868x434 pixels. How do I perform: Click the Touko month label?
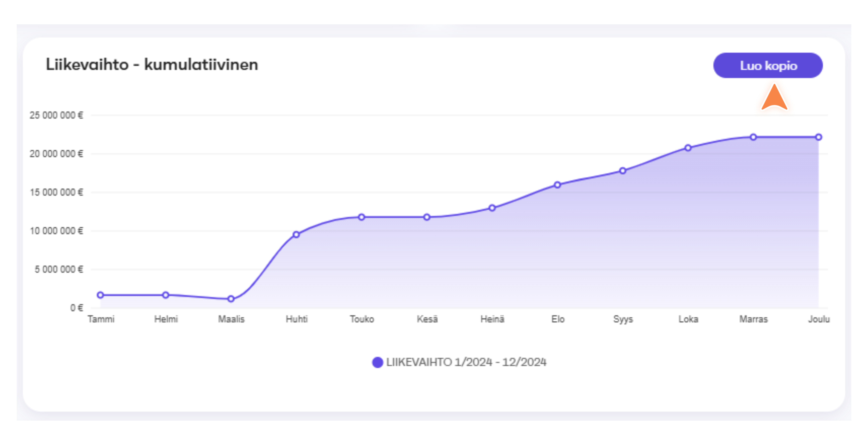pos(362,319)
